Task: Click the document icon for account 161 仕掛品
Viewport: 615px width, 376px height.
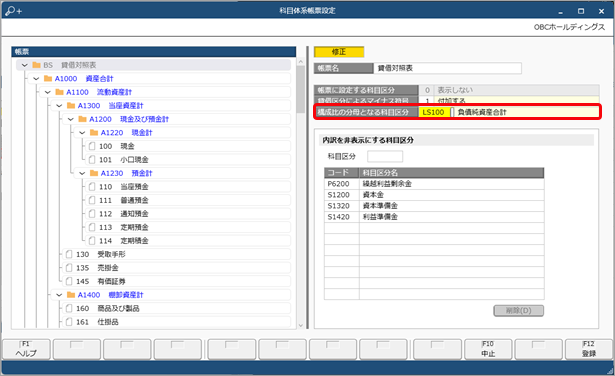Action: [69, 322]
